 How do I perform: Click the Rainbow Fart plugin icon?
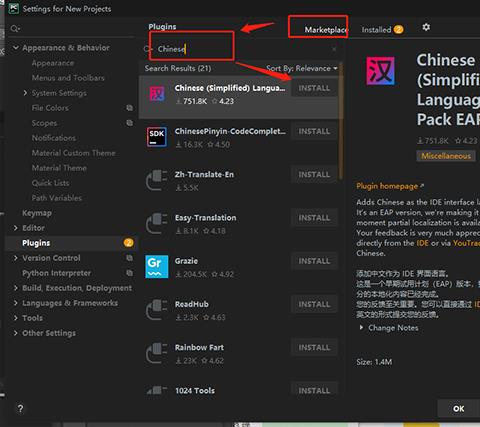157,353
